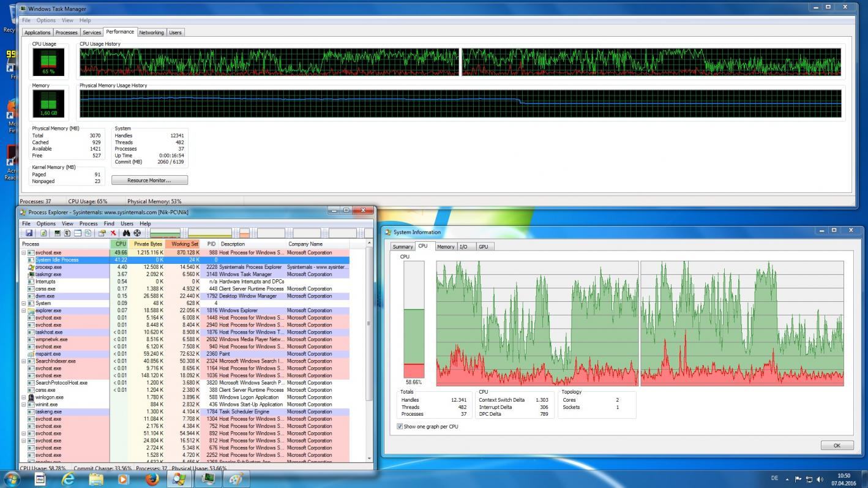Show hidden tray icons arrow
868x488 pixels.
tap(787, 479)
